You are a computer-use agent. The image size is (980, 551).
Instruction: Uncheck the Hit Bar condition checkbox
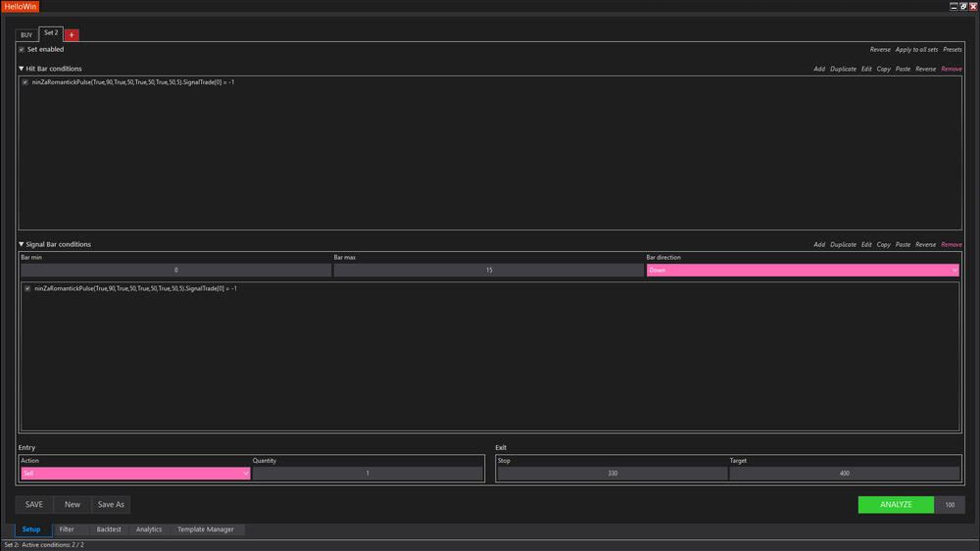click(x=25, y=82)
